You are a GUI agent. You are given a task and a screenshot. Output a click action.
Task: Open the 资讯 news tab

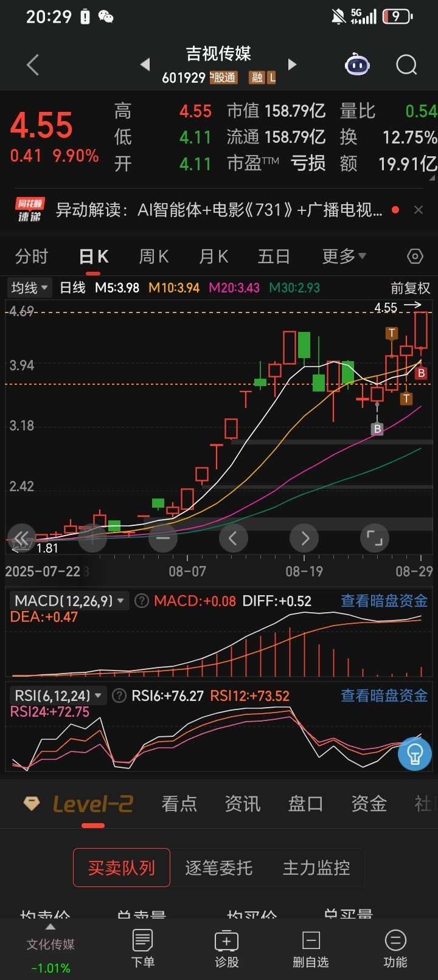click(x=243, y=804)
